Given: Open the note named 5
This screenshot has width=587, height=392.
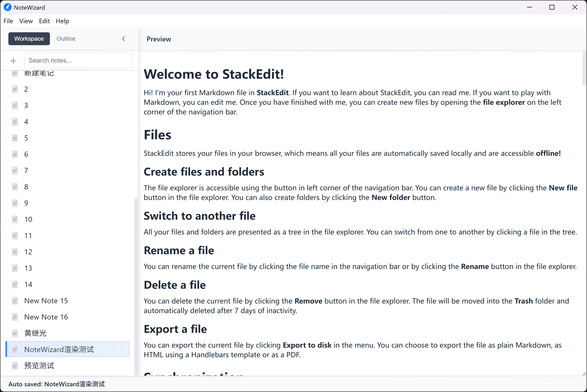Looking at the screenshot, I should (x=68, y=138).
